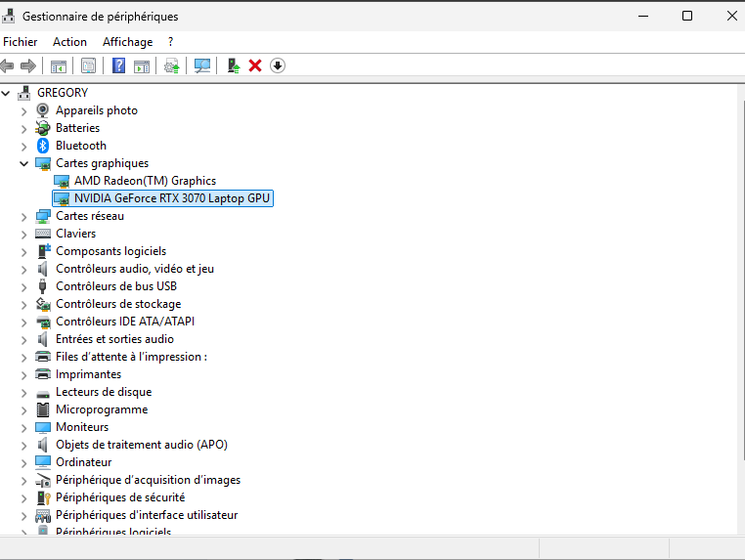Click the Forward arrow toolbar icon
This screenshot has height=560, width=745.
[x=28, y=65]
